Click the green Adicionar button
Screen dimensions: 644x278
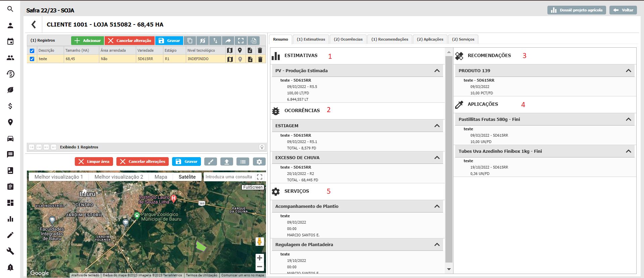pyautogui.click(x=88, y=41)
